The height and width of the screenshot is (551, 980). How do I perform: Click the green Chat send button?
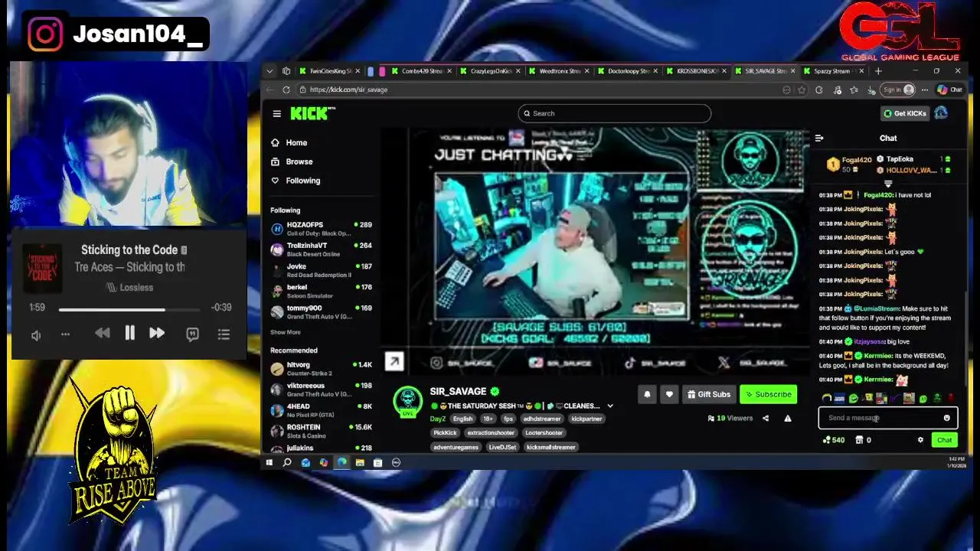[x=944, y=440]
